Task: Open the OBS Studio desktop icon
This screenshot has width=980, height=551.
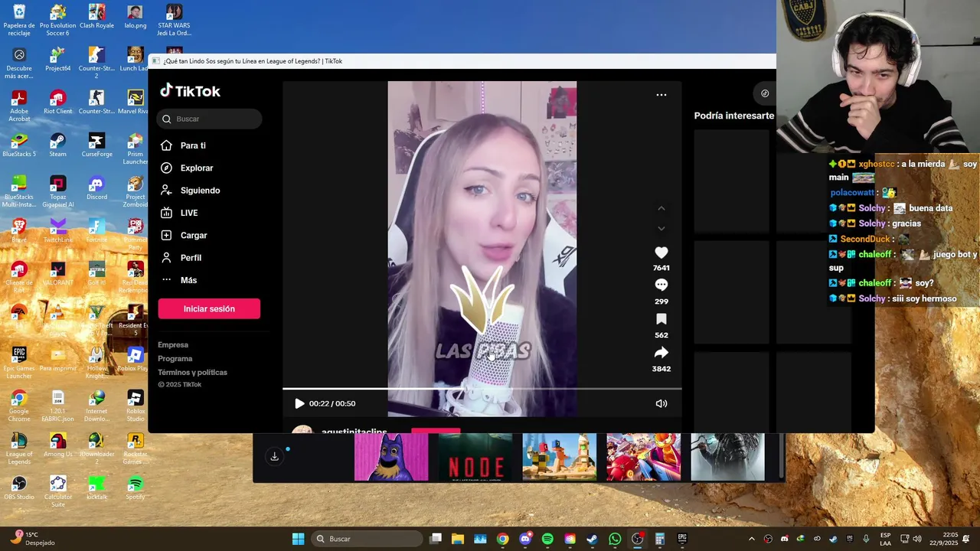Action: 19,488
